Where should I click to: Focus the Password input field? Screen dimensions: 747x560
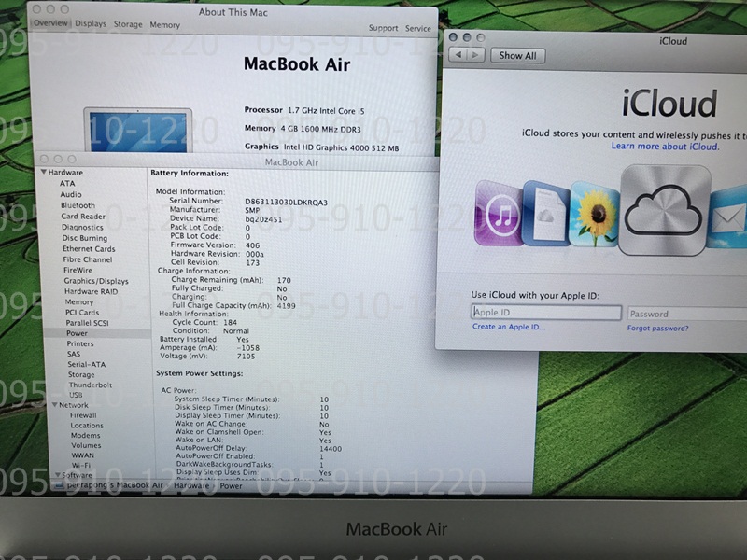[687, 314]
